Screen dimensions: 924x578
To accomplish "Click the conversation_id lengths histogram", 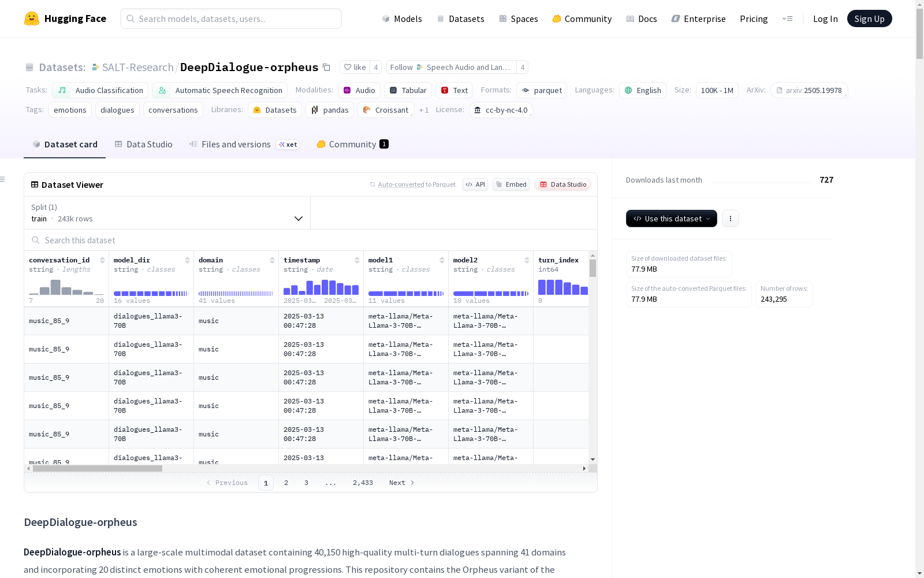I will (66, 287).
